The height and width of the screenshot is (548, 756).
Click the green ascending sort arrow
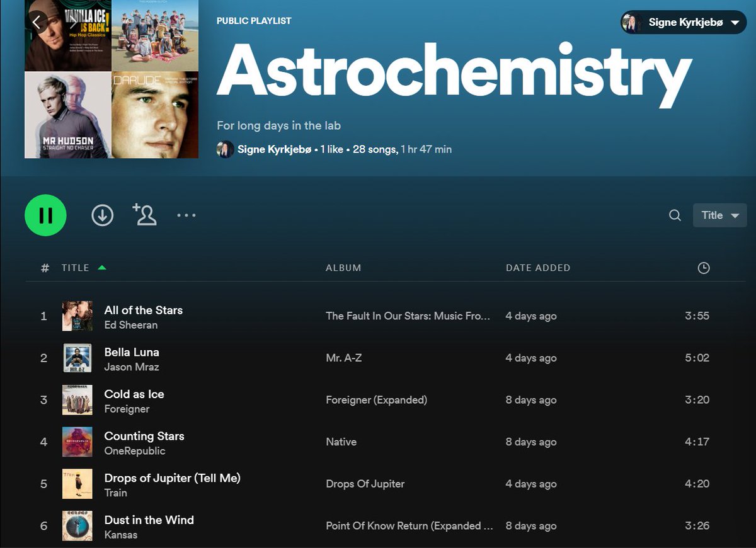(x=102, y=268)
